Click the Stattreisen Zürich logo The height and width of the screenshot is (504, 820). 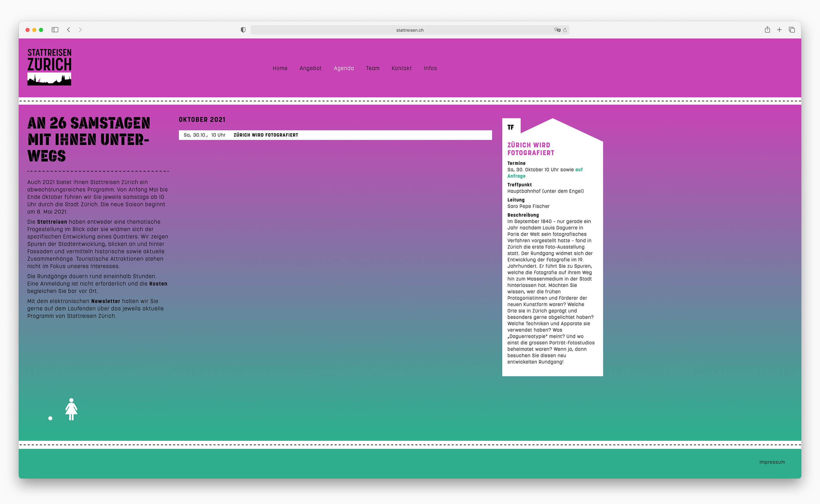pyautogui.click(x=49, y=67)
